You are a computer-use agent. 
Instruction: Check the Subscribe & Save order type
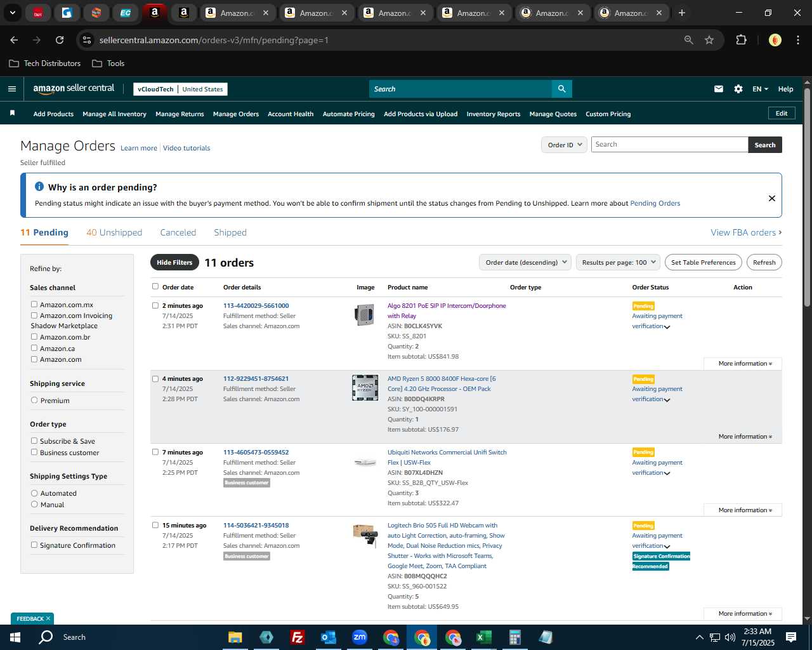click(x=34, y=441)
